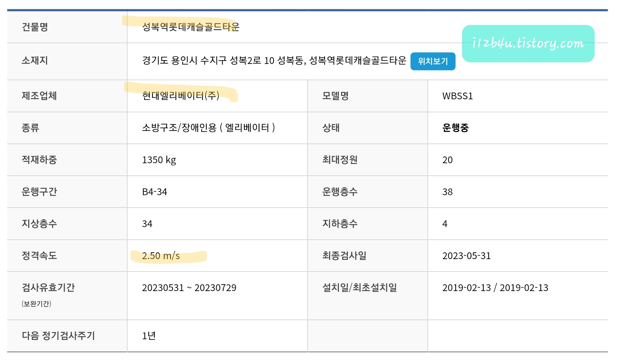Click the 다음 정기검사주기 label
The height and width of the screenshot is (364, 619).
coord(58,336)
